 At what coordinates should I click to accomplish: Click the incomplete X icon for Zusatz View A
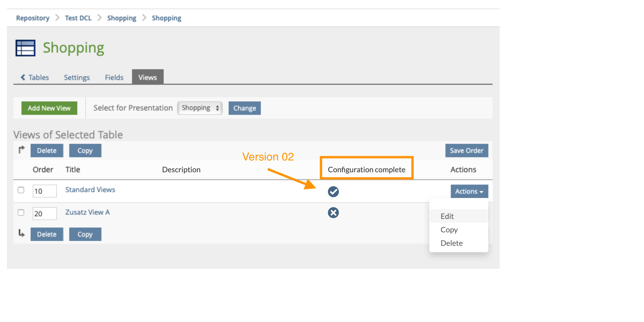coord(333,213)
